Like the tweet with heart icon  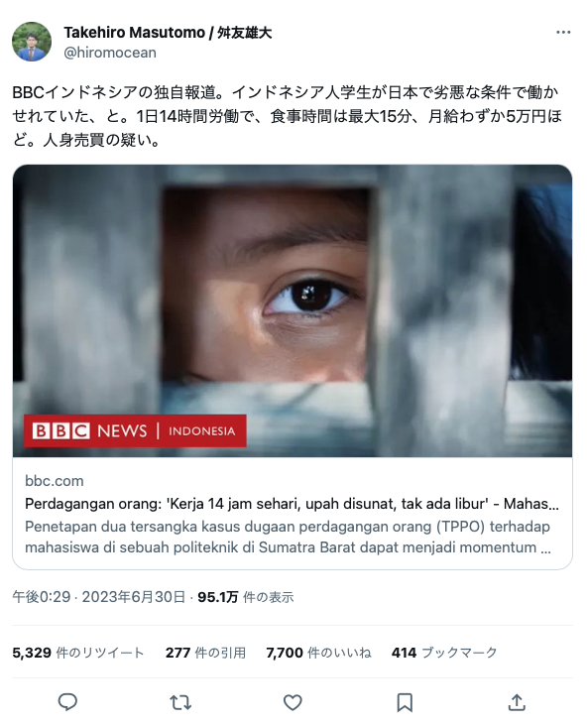(x=293, y=702)
